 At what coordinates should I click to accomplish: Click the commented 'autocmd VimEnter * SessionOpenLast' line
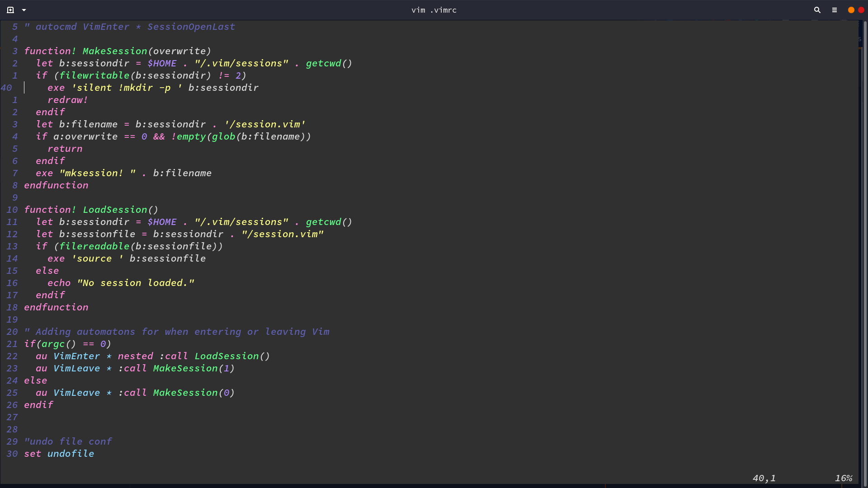[130, 27]
